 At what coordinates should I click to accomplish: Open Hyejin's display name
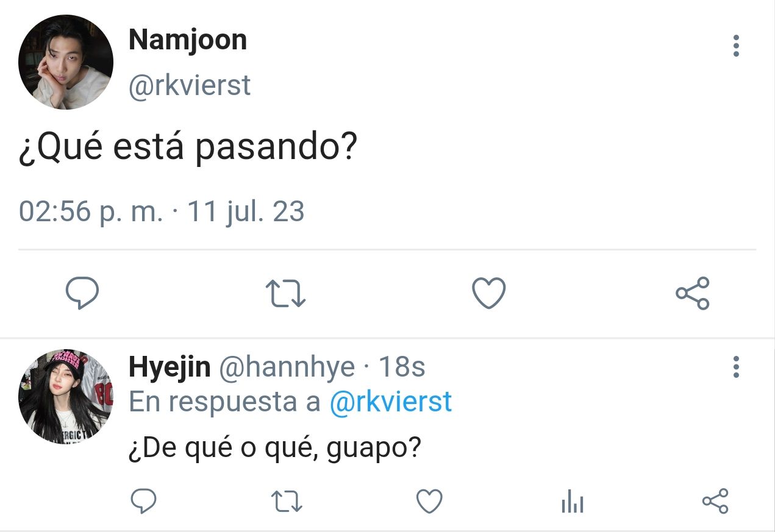(170, 367)
